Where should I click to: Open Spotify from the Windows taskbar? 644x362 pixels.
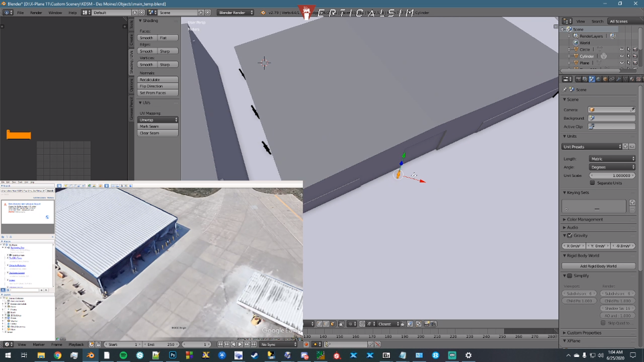click(x=123, y=355)
